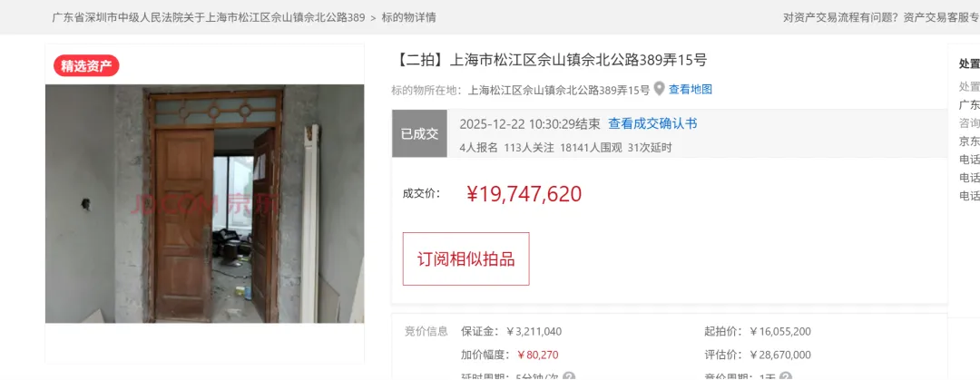Click the red 加价幅度 ¥80,270 value
Screen dimensions: 980x380
point(538,355)
